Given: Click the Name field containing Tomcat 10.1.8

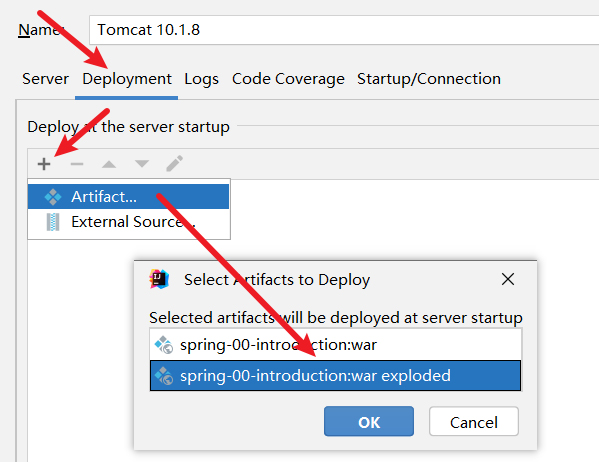Looking at the screenshot, I should click(x=344, y=30).
